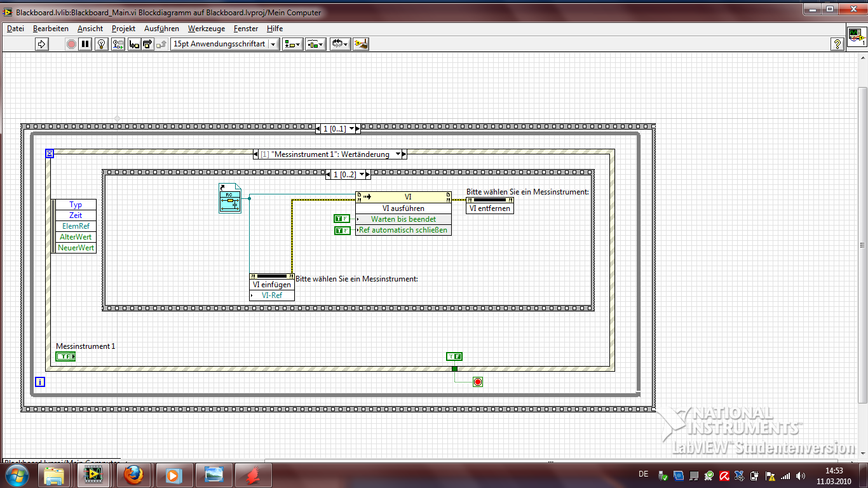Go to next event case after Wertänderung
868x488 pixels.
405,154
